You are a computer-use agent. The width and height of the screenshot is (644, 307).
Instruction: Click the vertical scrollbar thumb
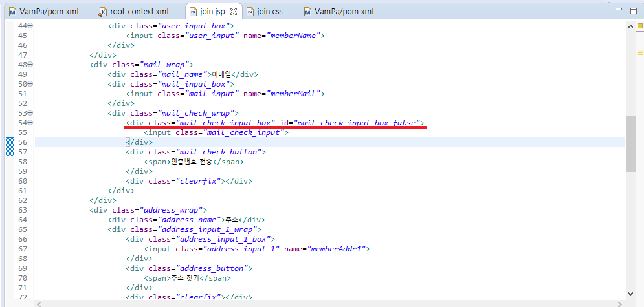click(630, 143)
